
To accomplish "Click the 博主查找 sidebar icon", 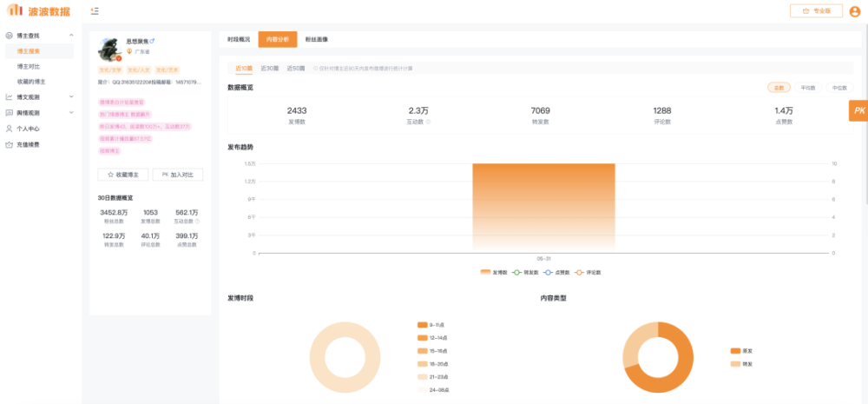I will coord(9,36).
